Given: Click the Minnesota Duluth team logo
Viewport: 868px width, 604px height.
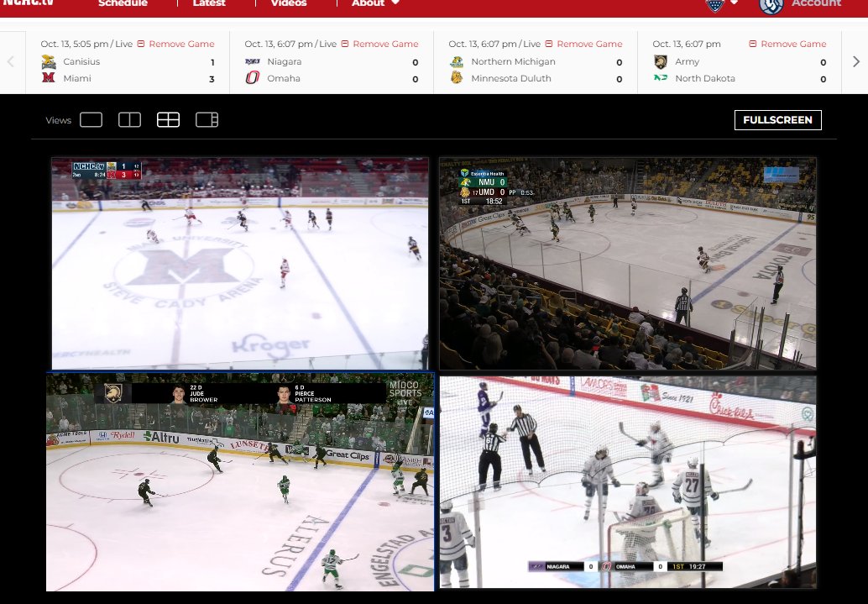Looking at the screenshot, I should (457, 77).
